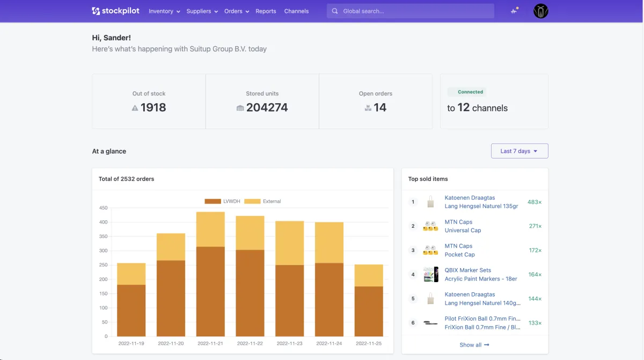The width and height of the screenshot is (644, 360).
Task: Click the stored units warehouse icon
Action: tap(240, 108)
